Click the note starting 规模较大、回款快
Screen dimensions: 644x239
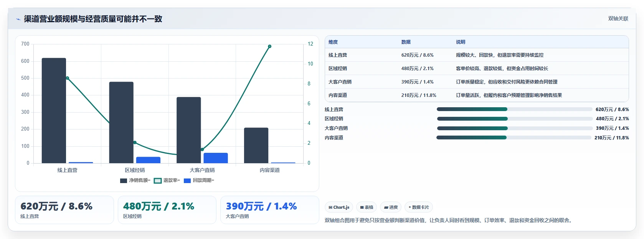point(500,55)
